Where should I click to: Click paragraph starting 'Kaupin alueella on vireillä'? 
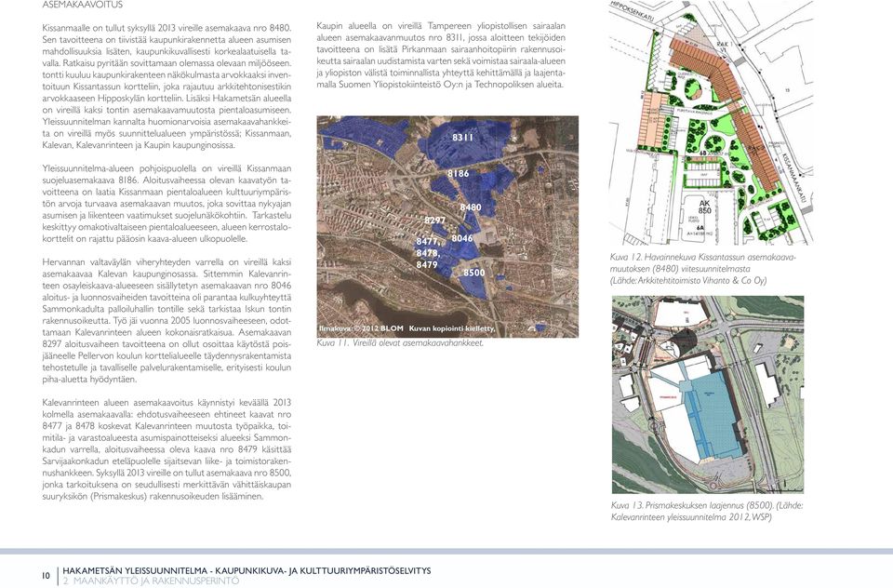pos(441,55)
